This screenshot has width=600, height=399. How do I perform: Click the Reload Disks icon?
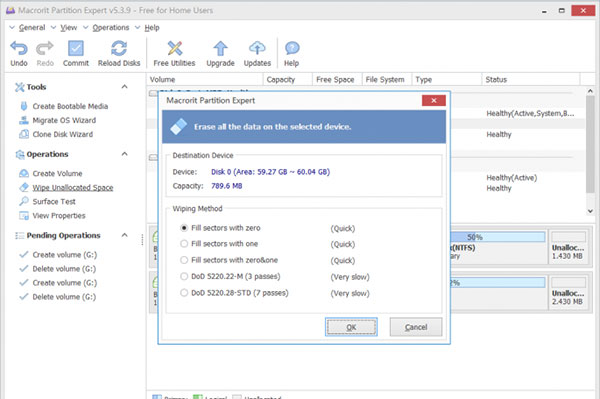coord(119,49)
